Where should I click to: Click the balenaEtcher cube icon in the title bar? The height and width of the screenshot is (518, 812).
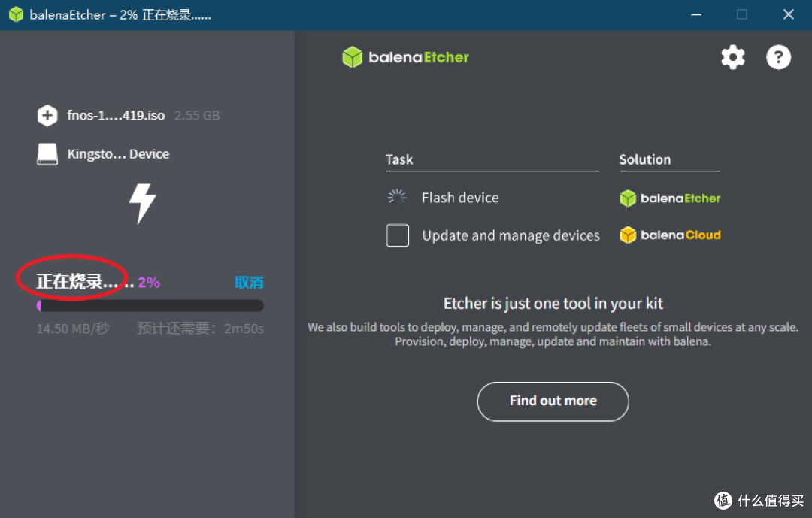click(x=16, y=14)
